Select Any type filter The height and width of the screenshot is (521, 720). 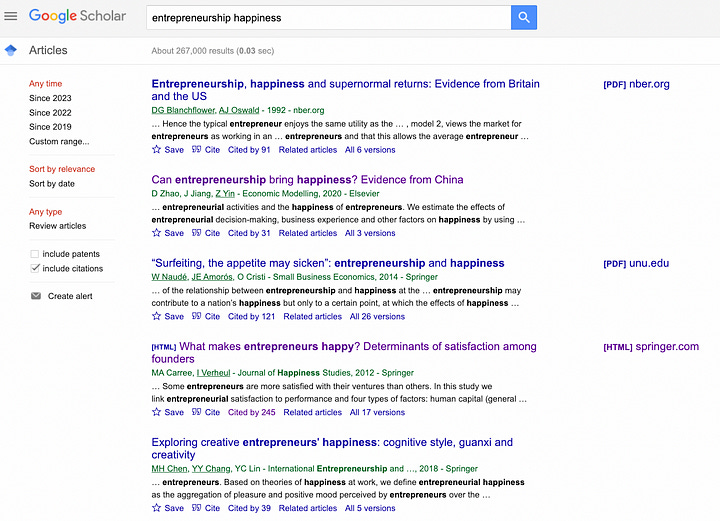coord(45,212)
